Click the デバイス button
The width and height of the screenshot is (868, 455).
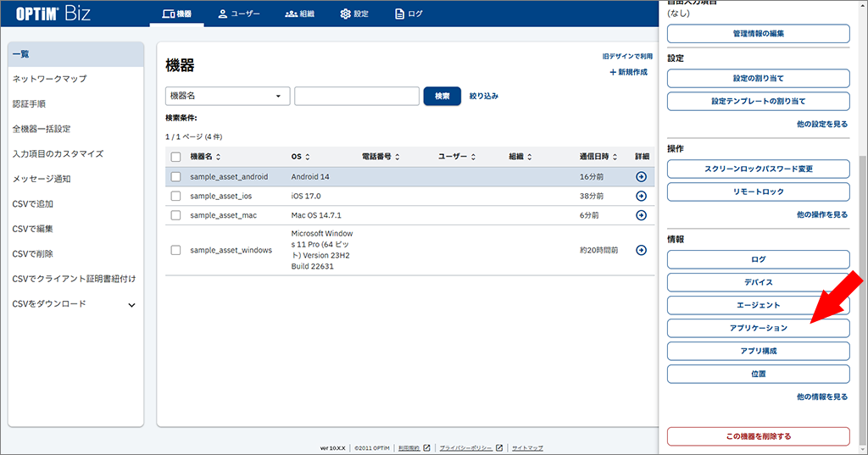click(x=759, y=282)
